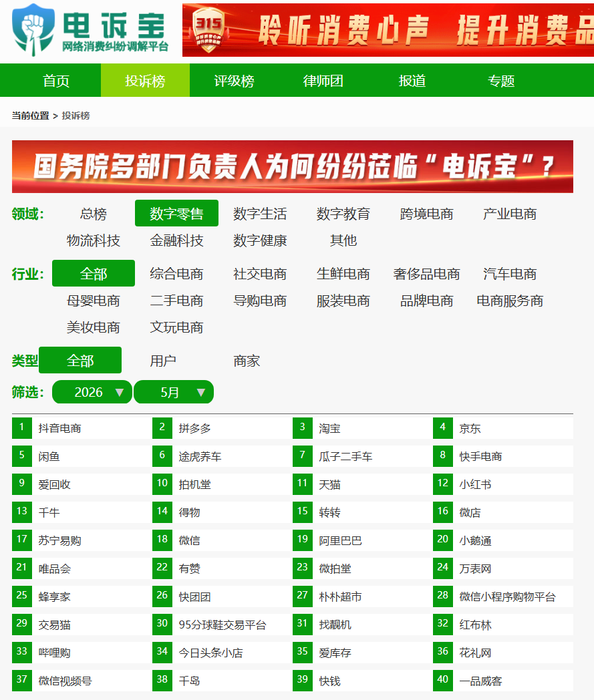This screenshot has width=594, height=700.
Task: Select the 数字生活 field filter
Action: 260,214
